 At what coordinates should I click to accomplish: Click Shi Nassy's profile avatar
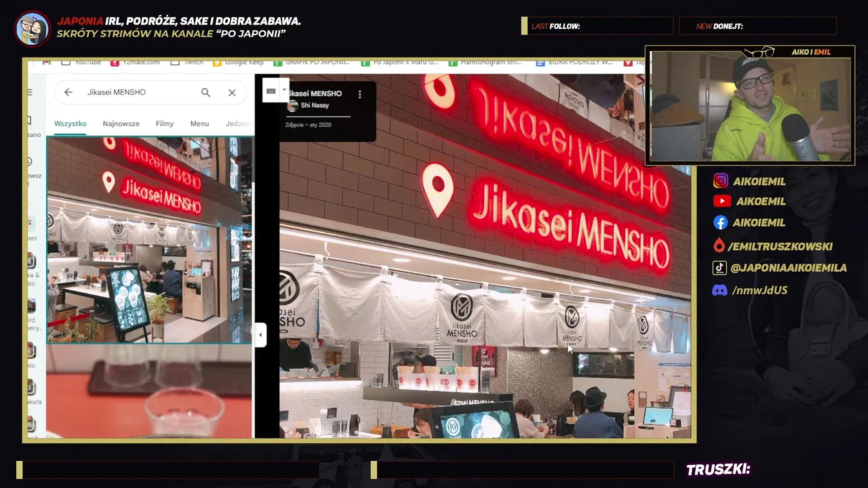(293, 106)
